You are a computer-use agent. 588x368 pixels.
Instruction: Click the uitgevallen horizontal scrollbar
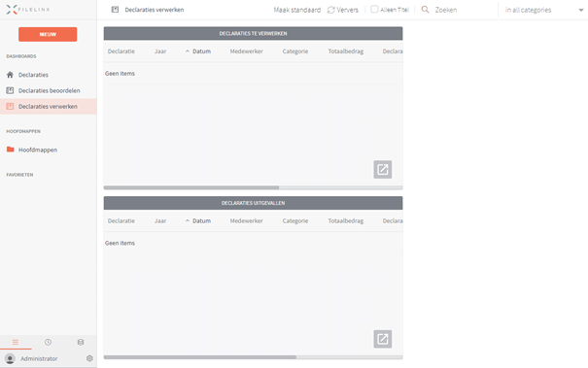pos(200,357)
